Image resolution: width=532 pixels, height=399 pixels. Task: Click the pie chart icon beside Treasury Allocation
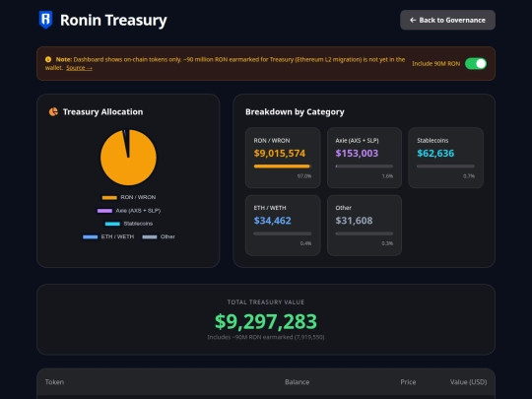click(53, 111)
